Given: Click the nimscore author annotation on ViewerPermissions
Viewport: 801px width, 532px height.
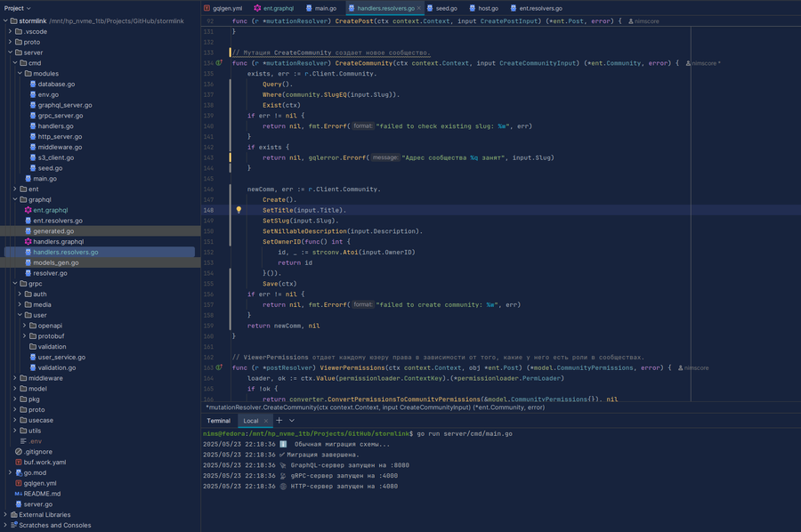Looking at the screenshot, I should click(693, 367).
